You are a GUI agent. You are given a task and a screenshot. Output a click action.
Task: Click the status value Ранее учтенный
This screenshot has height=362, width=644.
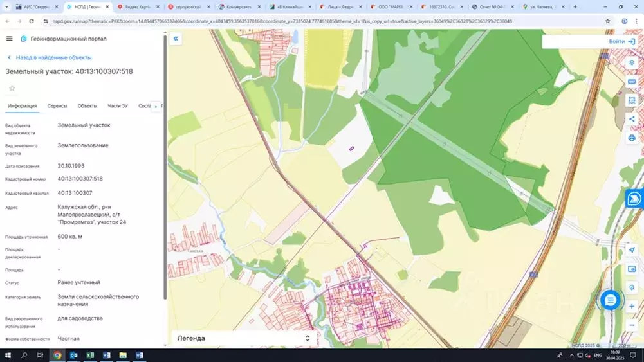pos(79,282)
